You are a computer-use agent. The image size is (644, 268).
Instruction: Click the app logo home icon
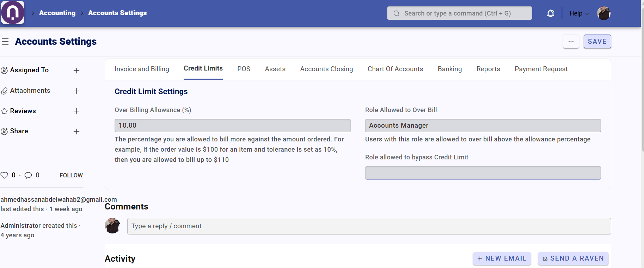(13, 13)
